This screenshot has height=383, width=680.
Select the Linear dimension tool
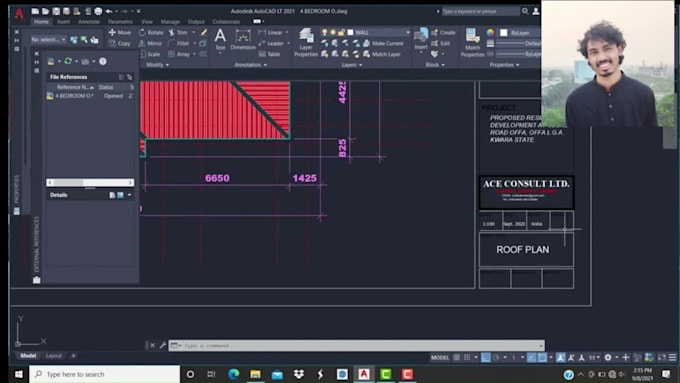(271, 33)
